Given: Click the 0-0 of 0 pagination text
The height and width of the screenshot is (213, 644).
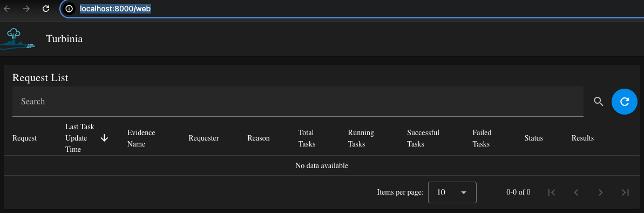Looking at the screenshot, I should (x=518, y=192).
